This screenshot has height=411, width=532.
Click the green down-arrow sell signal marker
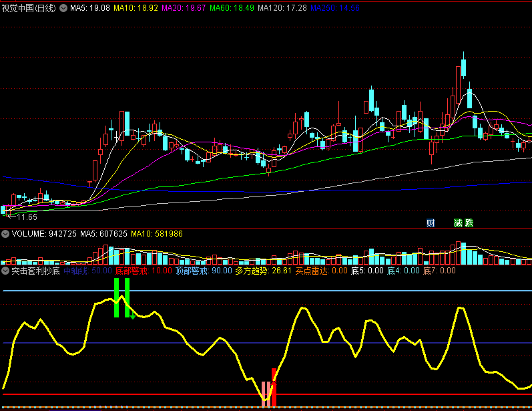coord(133,317)
